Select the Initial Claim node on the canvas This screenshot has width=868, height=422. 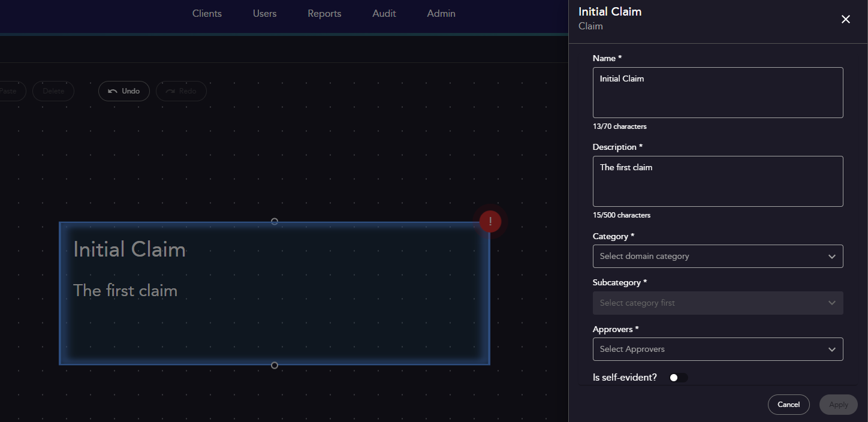[x=274, y=293]
